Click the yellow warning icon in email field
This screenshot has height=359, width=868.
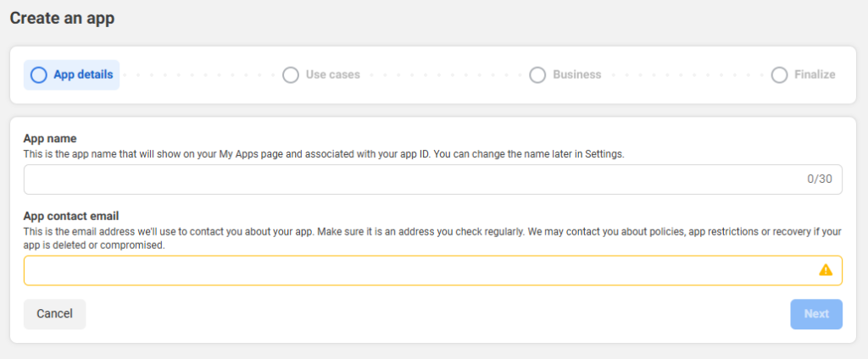click(826, 270)
